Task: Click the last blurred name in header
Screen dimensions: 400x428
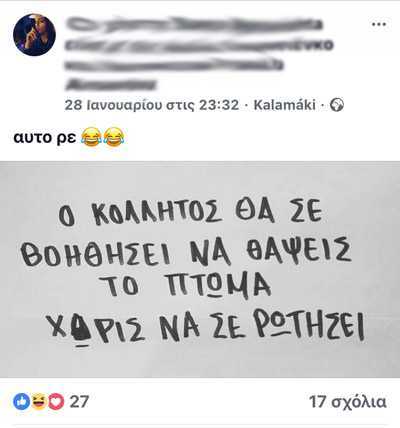Action: pyautogui.click(x=110, y=84)
